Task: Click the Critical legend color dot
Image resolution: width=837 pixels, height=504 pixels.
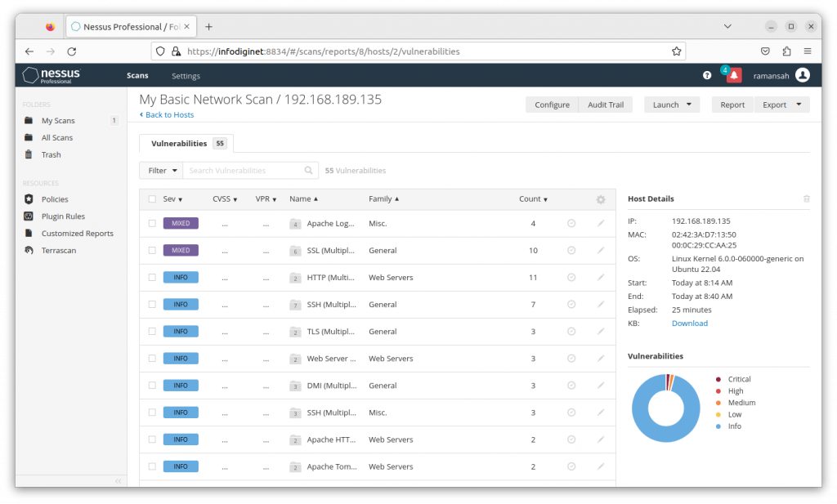Action: 718,379
